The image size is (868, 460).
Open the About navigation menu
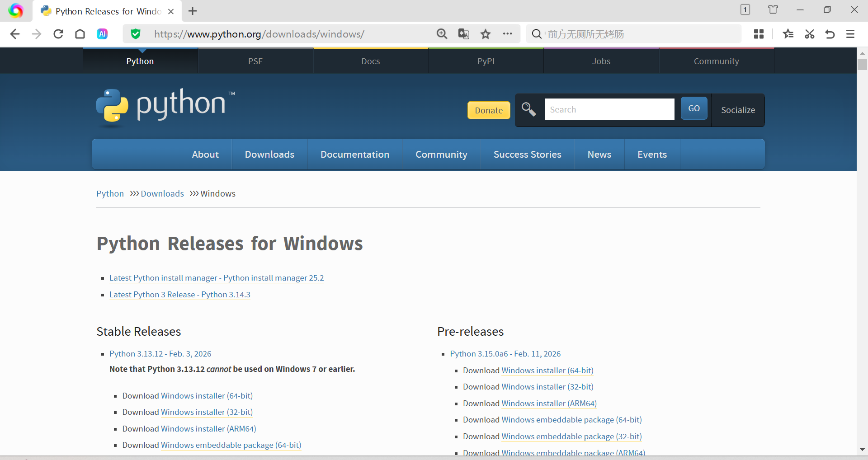tap(205, 155)
